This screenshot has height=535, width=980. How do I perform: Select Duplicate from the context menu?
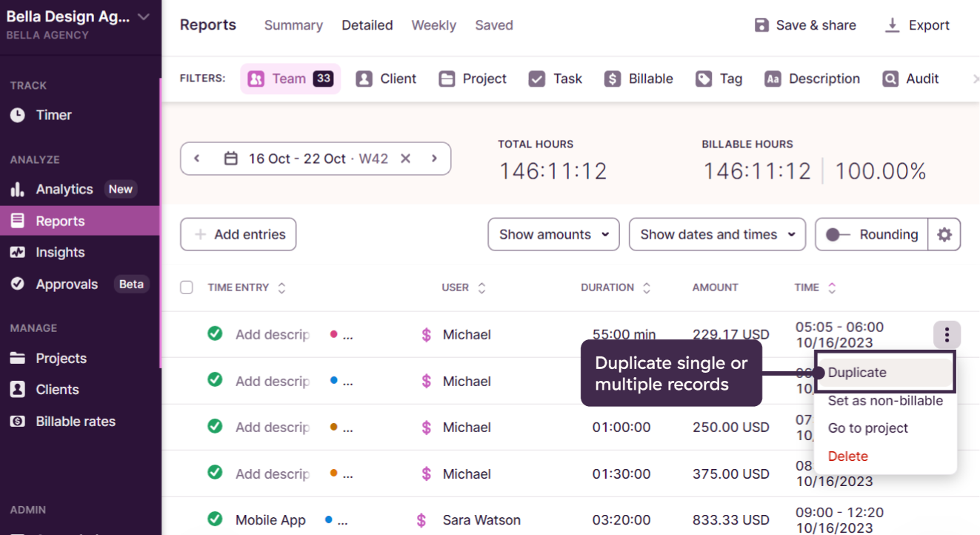point(857,373)
